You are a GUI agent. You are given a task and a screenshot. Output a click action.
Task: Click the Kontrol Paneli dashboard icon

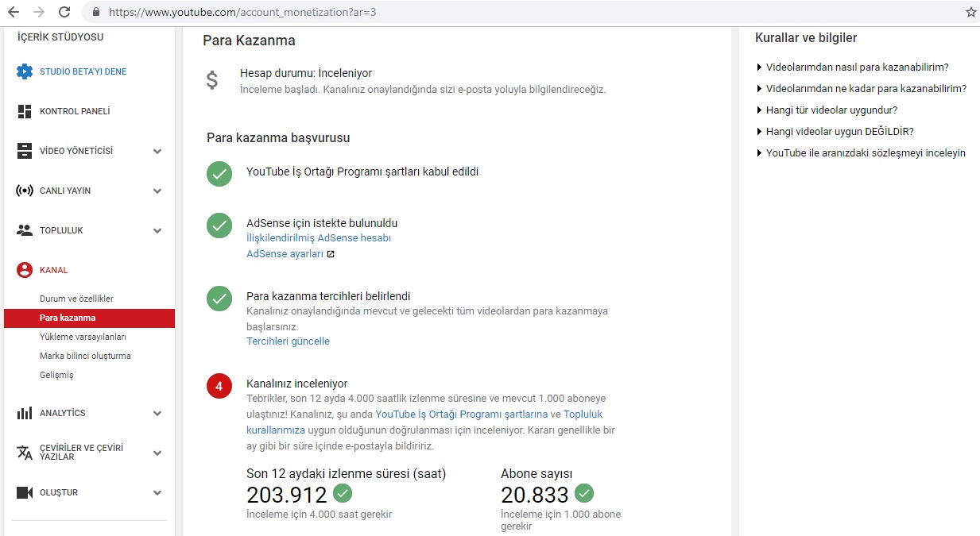click(25, 111)
